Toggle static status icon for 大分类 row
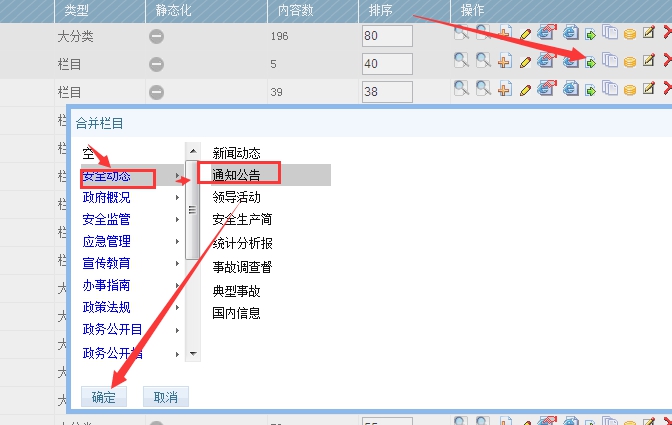This screenshot has width=672, height=425. pos(156,37)
